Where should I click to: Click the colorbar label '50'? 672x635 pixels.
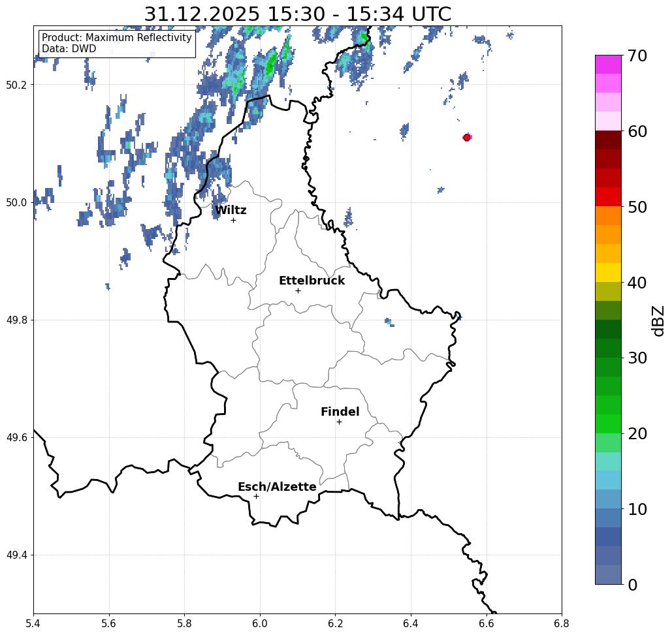637,208
